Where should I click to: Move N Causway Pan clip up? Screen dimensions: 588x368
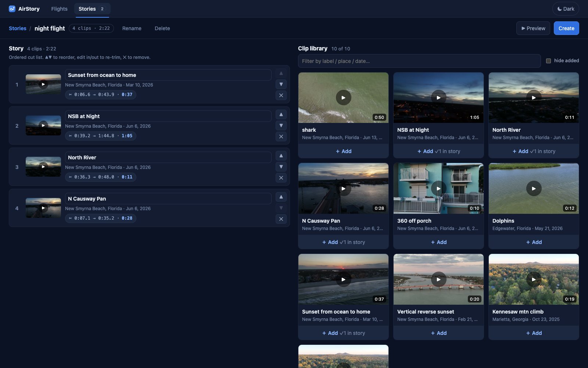(x=281, y=197)
